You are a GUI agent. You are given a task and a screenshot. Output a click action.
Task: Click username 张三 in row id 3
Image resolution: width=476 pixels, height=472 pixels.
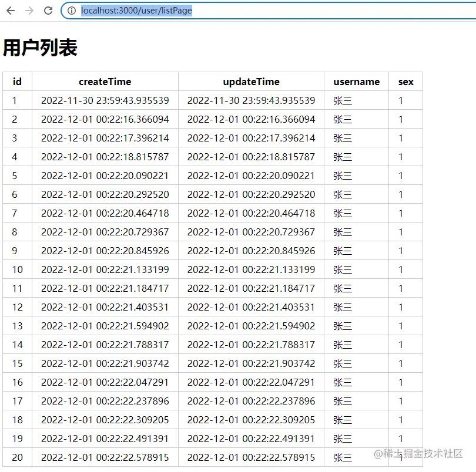[343, 139]
